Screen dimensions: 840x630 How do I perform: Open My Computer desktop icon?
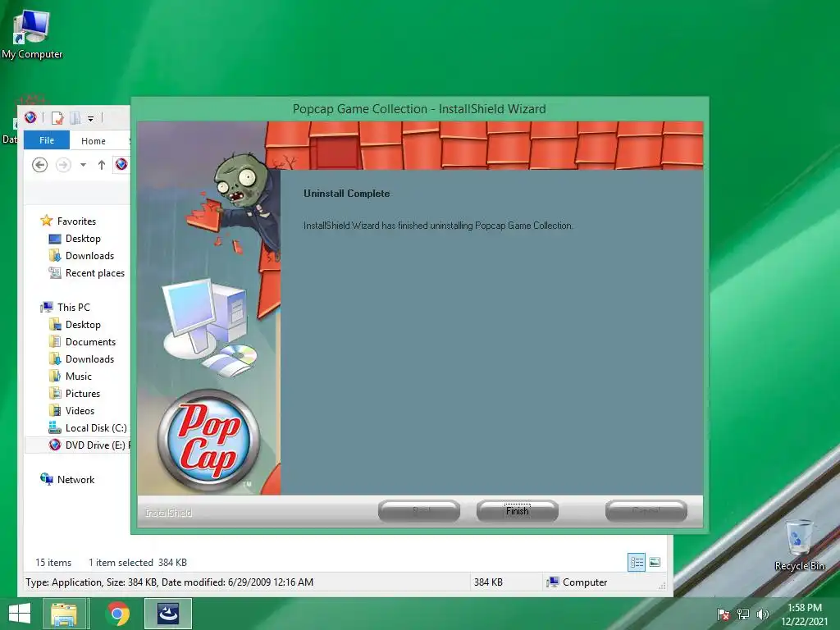pyautogui.click(x=32, y=34)
